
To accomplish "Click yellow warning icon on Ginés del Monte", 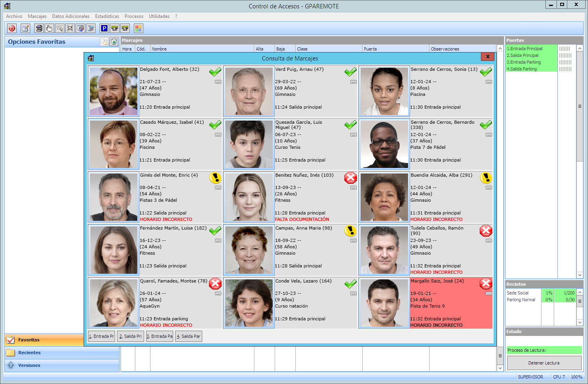I will tap(215, 178).
